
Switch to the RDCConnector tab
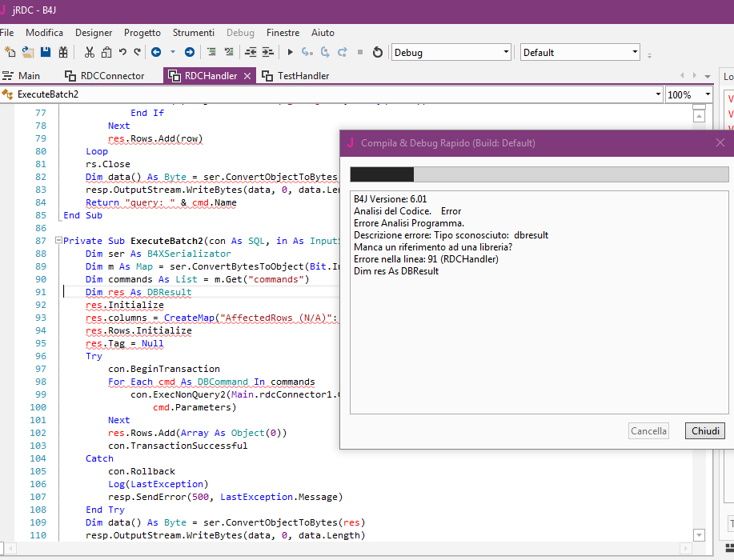click(104, 76)
